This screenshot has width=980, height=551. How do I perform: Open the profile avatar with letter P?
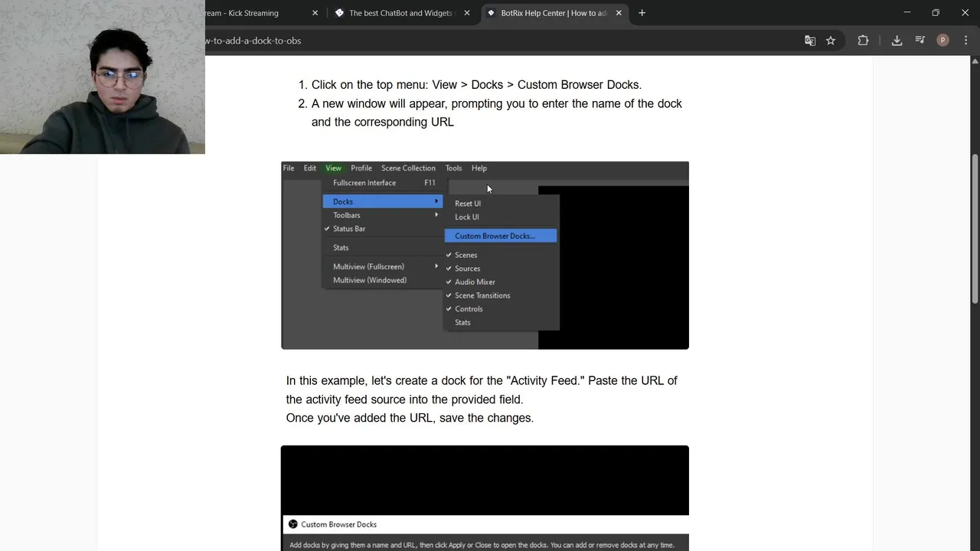[942, 41]
